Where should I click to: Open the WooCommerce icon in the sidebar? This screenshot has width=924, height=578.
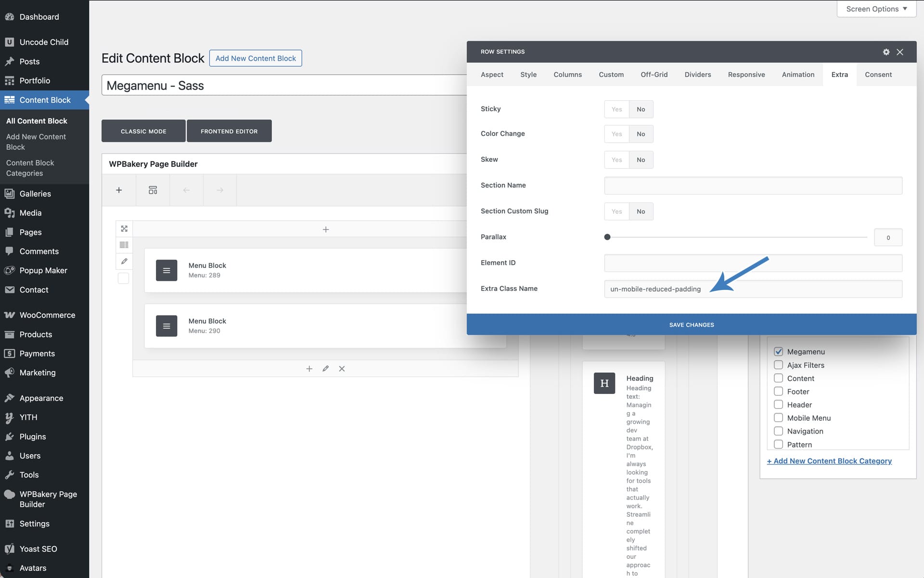[9, 315]
